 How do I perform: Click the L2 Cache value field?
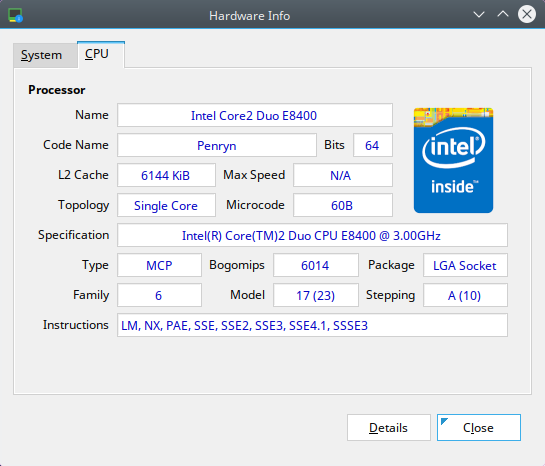(166, 175)
